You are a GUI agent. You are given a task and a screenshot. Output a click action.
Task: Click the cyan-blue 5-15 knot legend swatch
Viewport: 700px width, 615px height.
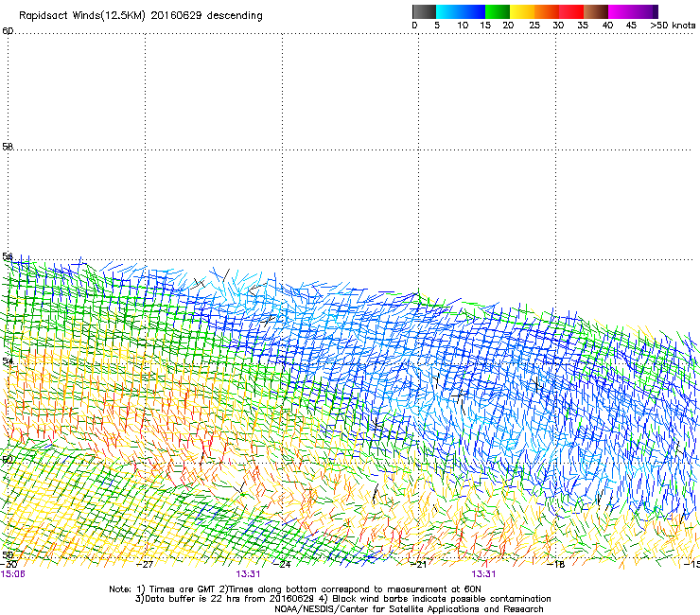pos(461,11)
